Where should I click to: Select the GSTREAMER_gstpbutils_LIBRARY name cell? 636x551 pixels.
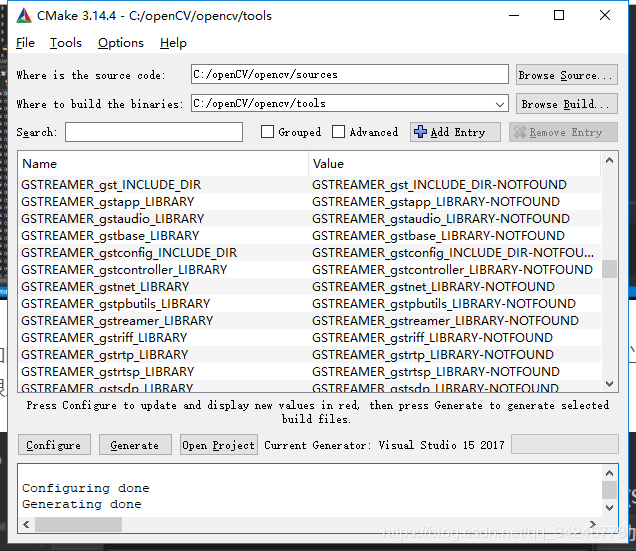coord(163,304)
